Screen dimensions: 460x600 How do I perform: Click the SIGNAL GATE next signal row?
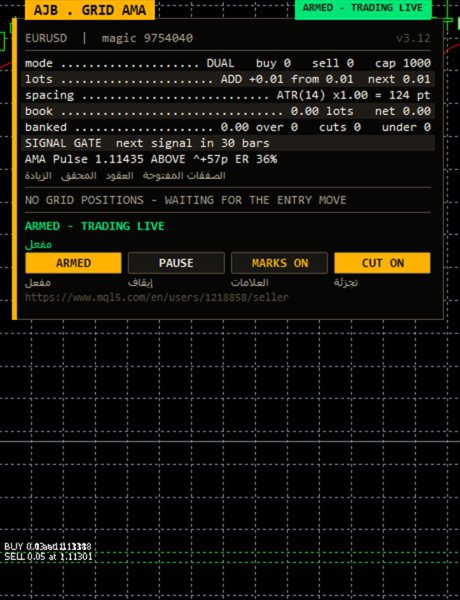click(228, 143)
